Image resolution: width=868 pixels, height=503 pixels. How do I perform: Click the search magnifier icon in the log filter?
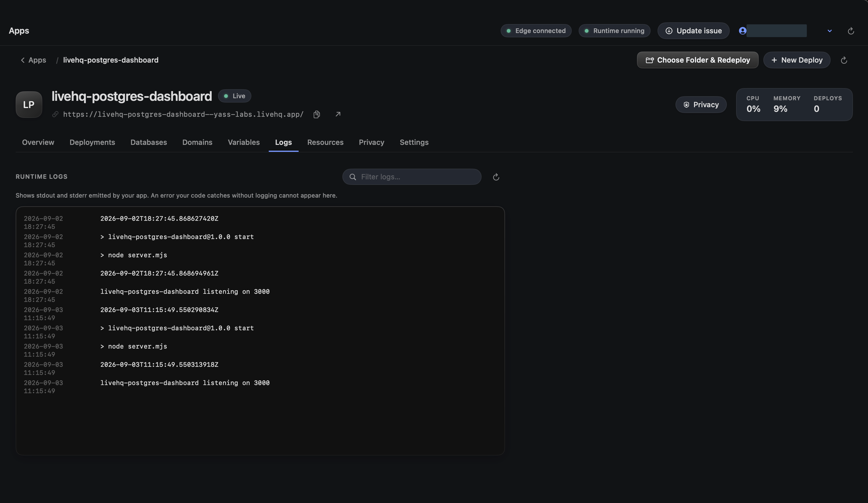352,177
